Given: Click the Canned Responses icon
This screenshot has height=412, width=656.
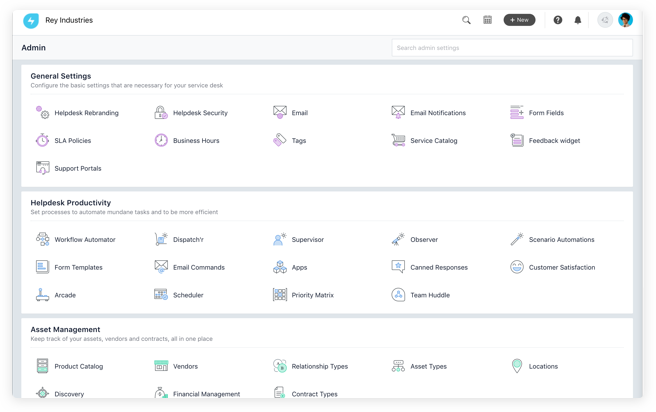Looking at the screenshot, I should pyautogui.click(x=398, y=267).
